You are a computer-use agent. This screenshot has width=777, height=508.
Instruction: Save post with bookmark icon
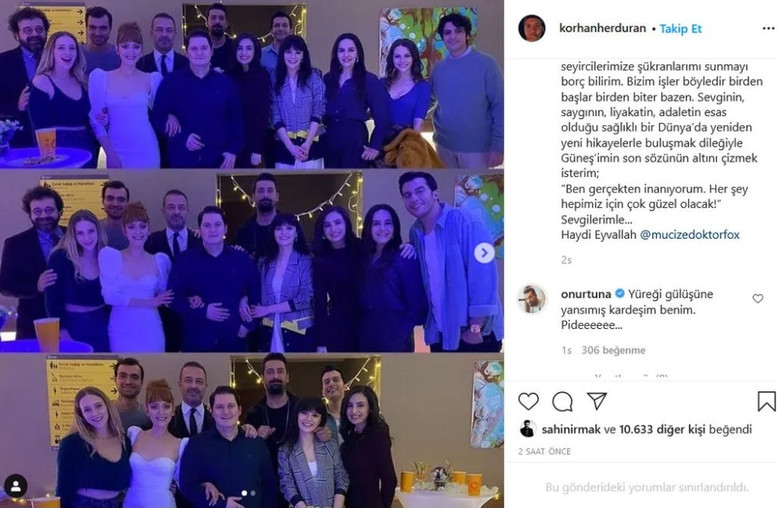click(x=766, y=401)
